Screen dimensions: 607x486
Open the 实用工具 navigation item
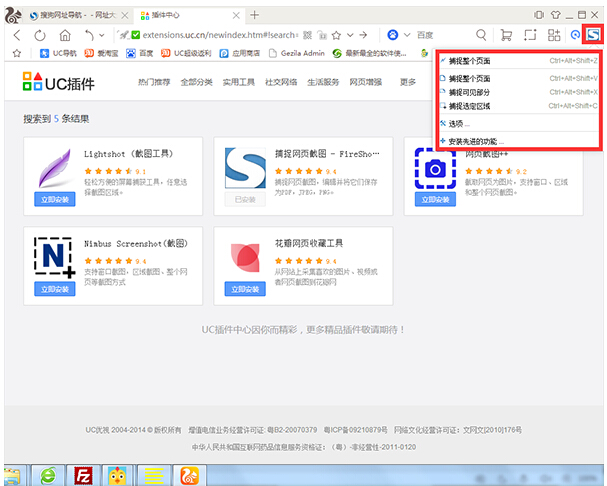tap(238, 82)
